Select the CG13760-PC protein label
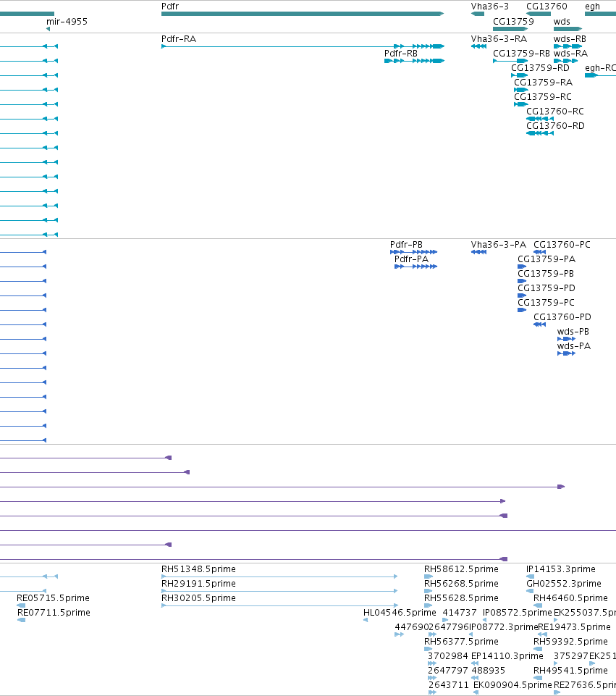This screenshot has width=616, height=696. (x=562, y=245)
